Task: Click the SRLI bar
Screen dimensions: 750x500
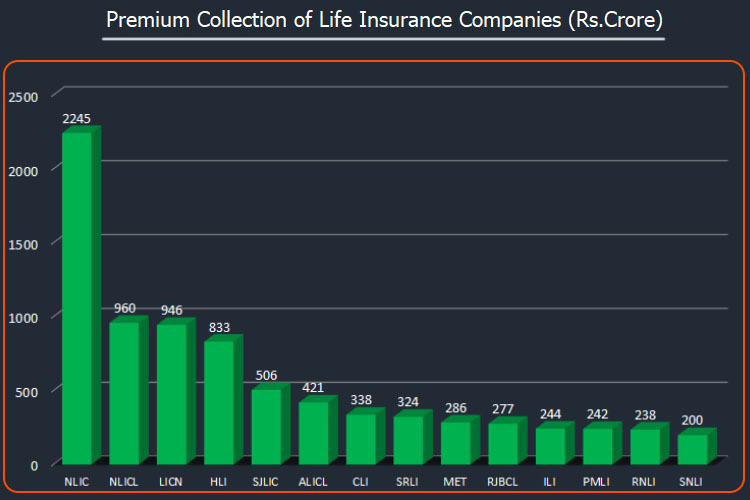Action: point(407,439)
